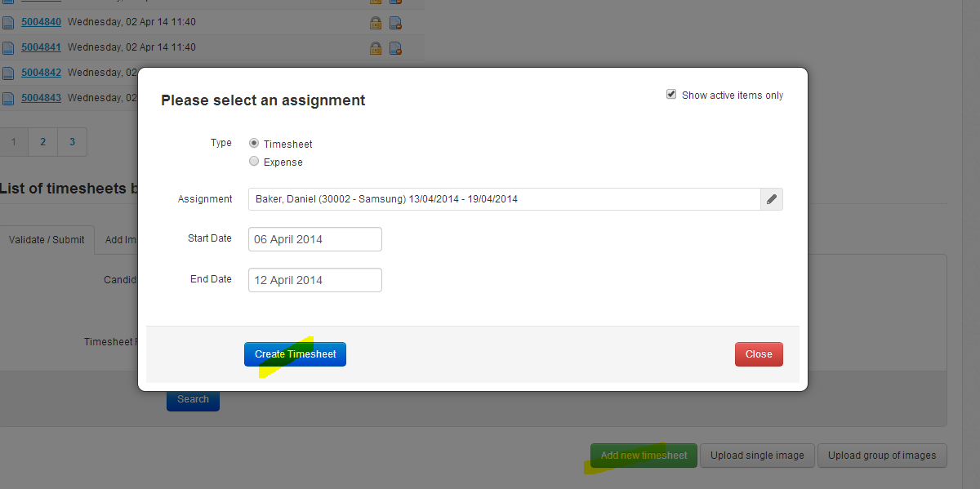Click the Please select an assignment heading

click(263, 100)
